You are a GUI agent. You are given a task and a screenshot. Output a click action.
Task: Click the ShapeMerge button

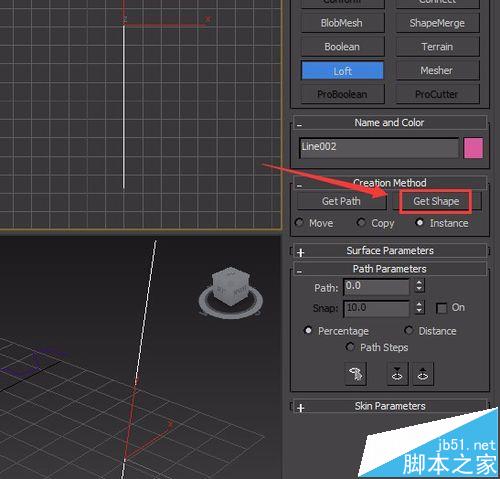(x=437, y=23)
